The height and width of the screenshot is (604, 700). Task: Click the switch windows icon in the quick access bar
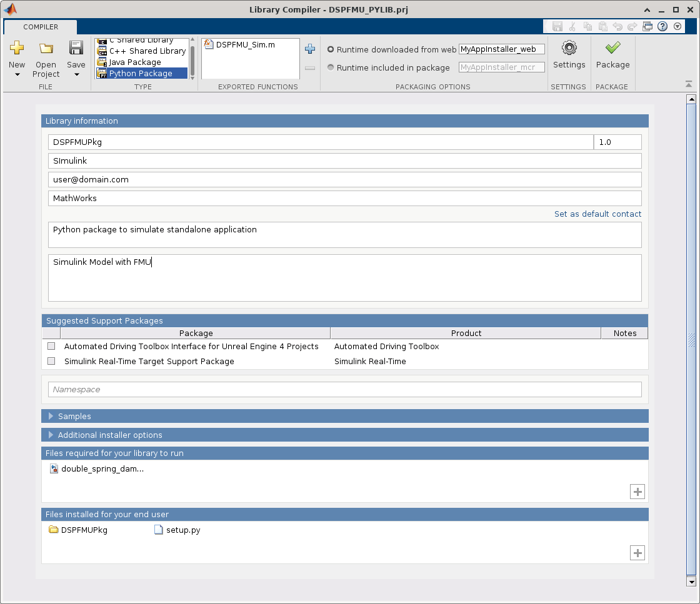[x=647, y=26]
